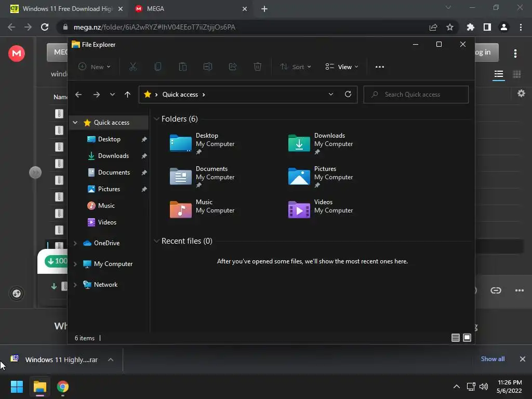Image resolution: width=532 pixels, height=399 pixels.
Task: Select Desktop in the navigation pane
Action: pos(109,139)
